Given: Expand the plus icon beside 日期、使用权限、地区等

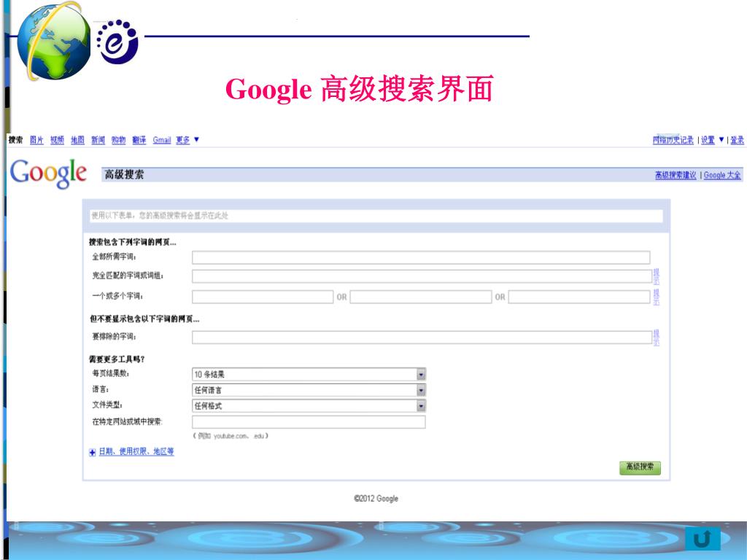Looking at the screenshot, I should 93,452.
